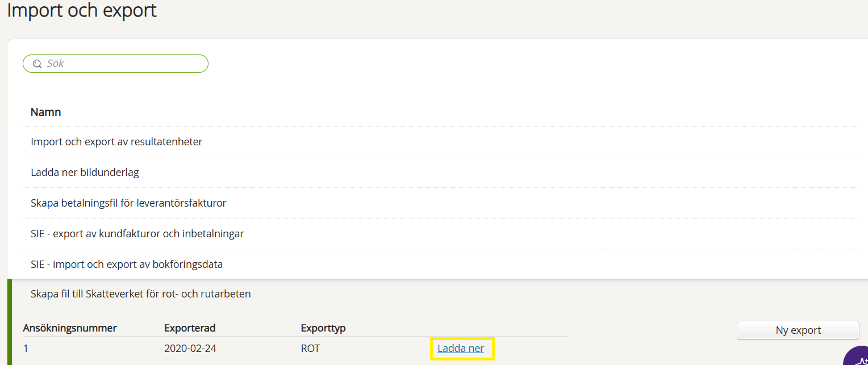The width and height of the screenshot is (868, 365).
Task: Select SIE - import och export av bokföringsdata
Action: [127, 265]
